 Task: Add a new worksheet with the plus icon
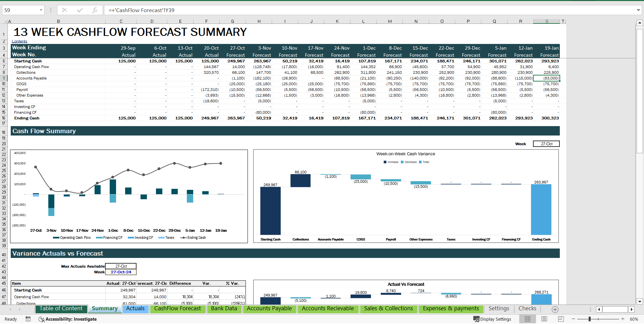click(x=555, y=309)
